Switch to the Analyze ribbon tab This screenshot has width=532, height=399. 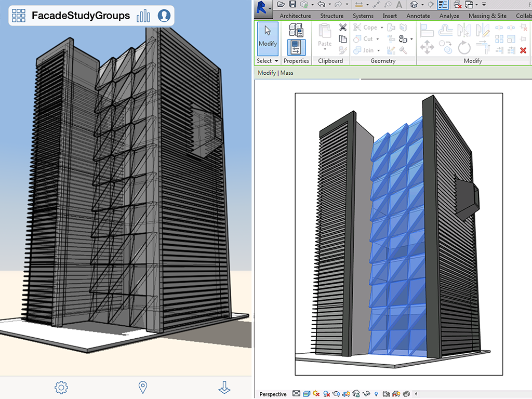click(449, 16)
